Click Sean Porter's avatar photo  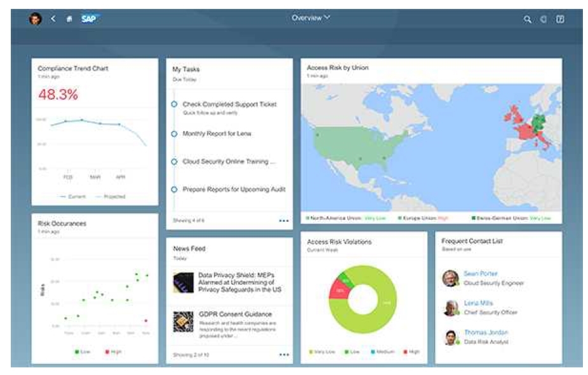click(x=450, y=278)
